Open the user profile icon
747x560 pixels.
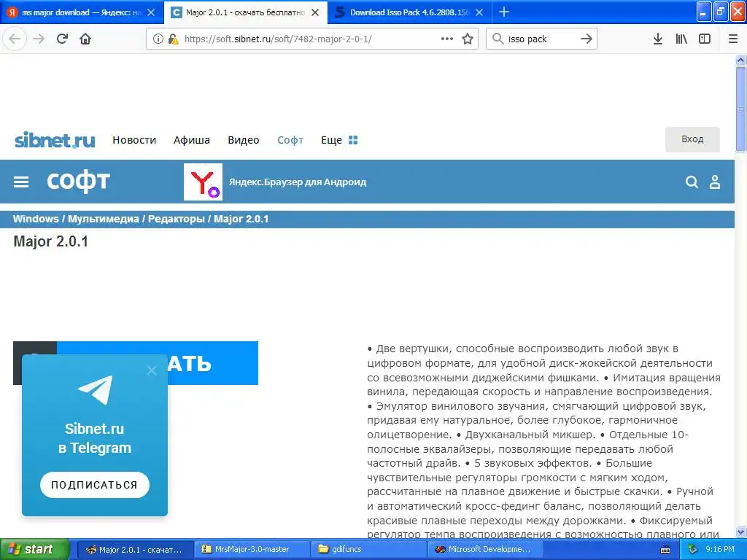[x=715, y=182]
